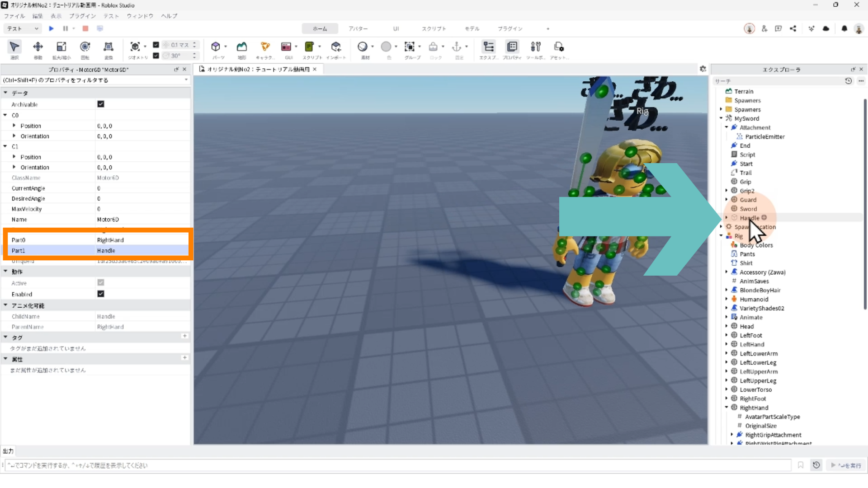Open the プラグイン menu in menu bar
The height and width of the screenshot is (488, 868).
point(82,16)
